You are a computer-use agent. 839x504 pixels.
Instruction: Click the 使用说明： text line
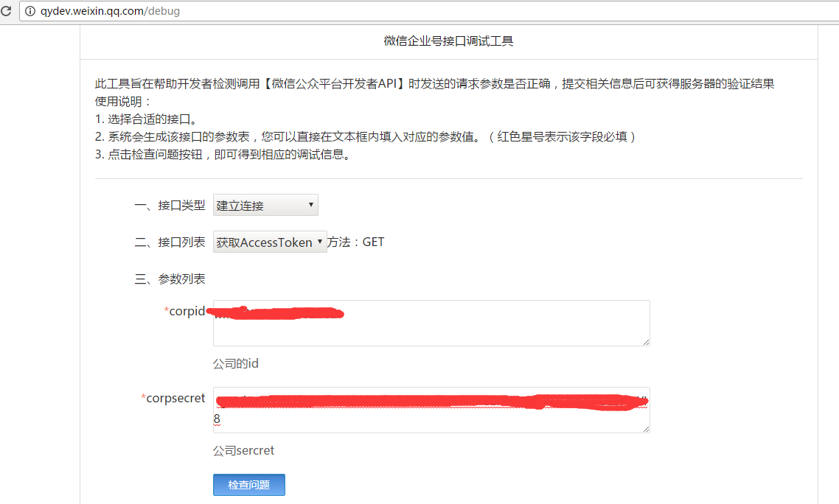tap(124, 102)
